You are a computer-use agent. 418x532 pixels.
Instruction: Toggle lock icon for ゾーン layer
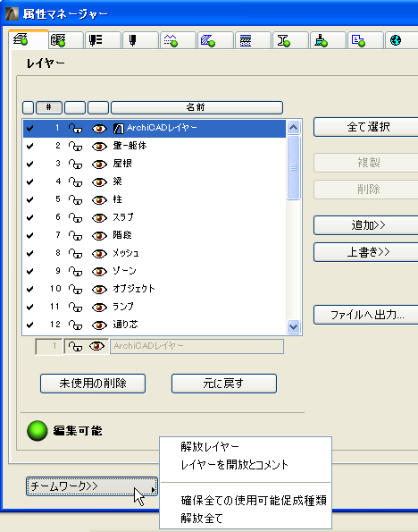75,272
